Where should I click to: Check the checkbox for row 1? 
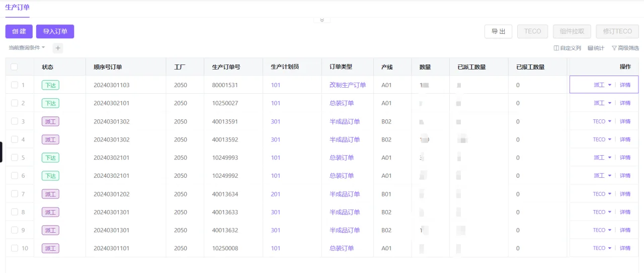point(15,85)
